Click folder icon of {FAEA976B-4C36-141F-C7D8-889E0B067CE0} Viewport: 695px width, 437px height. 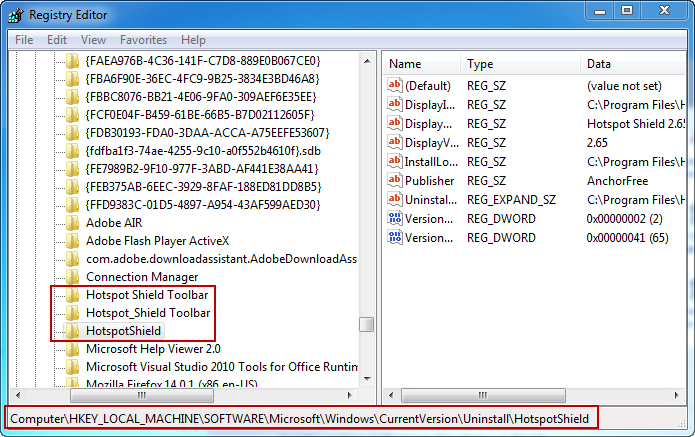coord(73,61)
